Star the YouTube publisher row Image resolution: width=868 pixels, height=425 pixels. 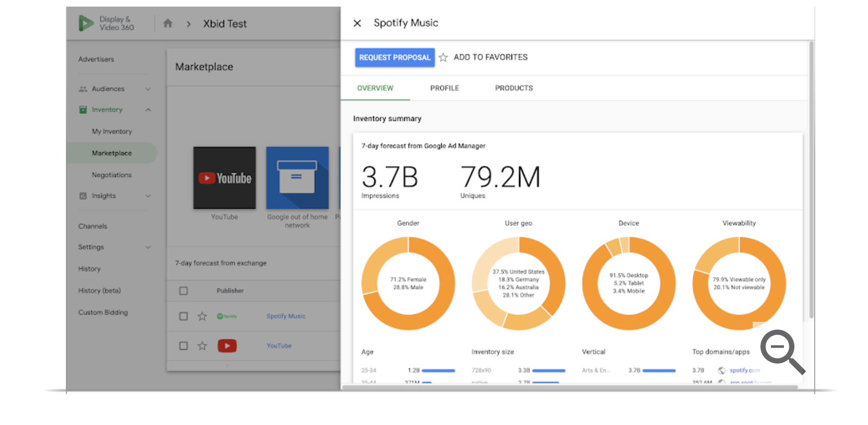202,346
